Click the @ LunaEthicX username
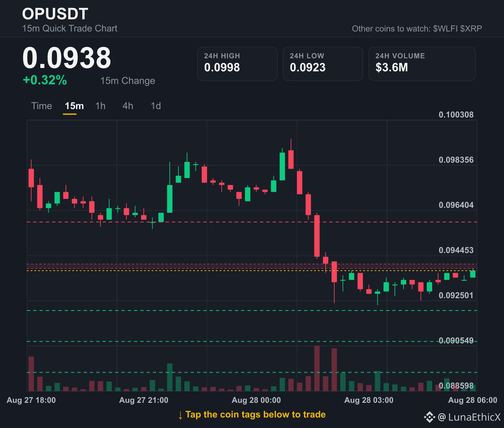The image size is (504, 428). tap(469, 417)
